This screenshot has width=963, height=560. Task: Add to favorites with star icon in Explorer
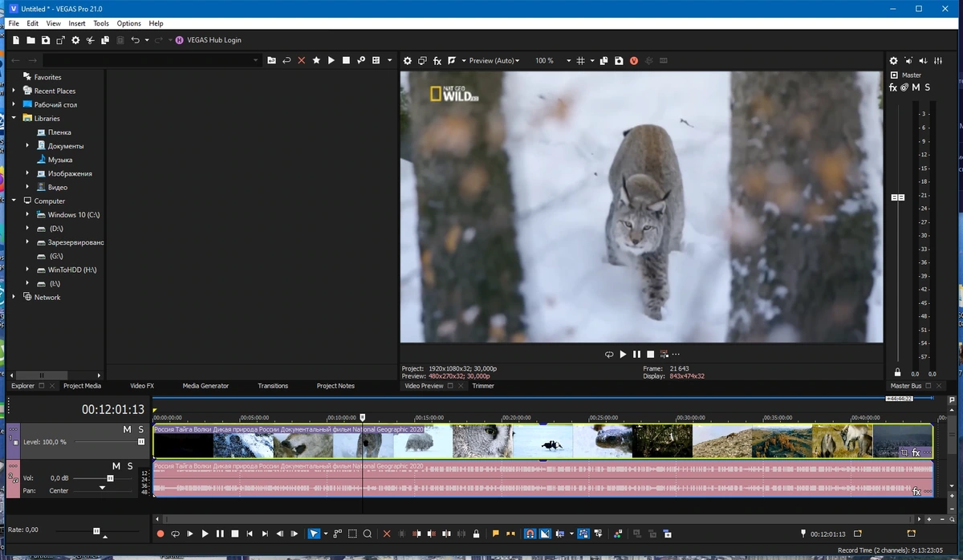(x=316, y=60)
